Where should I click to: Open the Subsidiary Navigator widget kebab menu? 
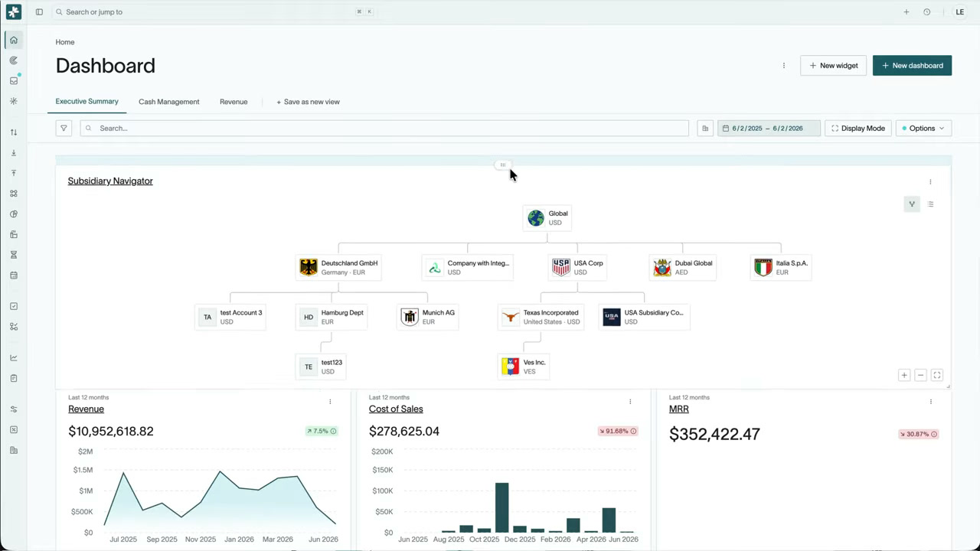(x=930, y=182)
